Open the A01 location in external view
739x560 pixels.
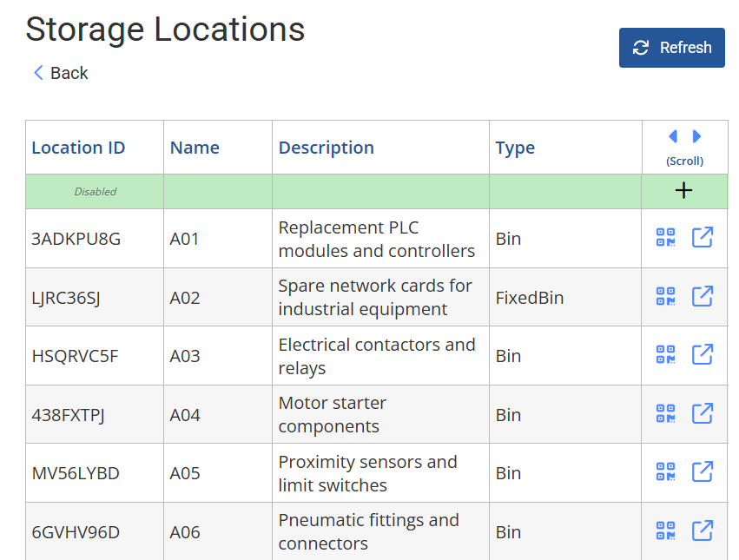pos(702,238)
